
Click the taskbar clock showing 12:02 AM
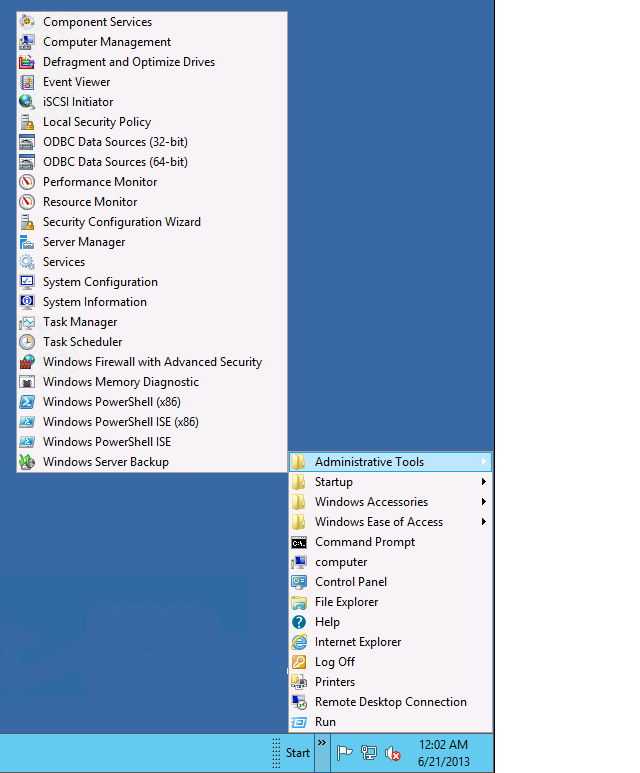443,753
